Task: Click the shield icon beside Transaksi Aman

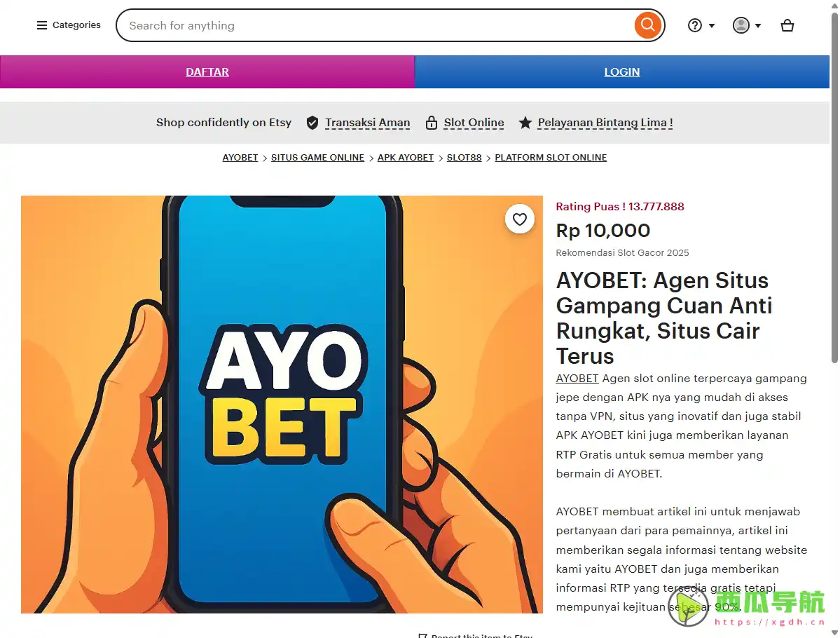Action: (x=312, y=123)
